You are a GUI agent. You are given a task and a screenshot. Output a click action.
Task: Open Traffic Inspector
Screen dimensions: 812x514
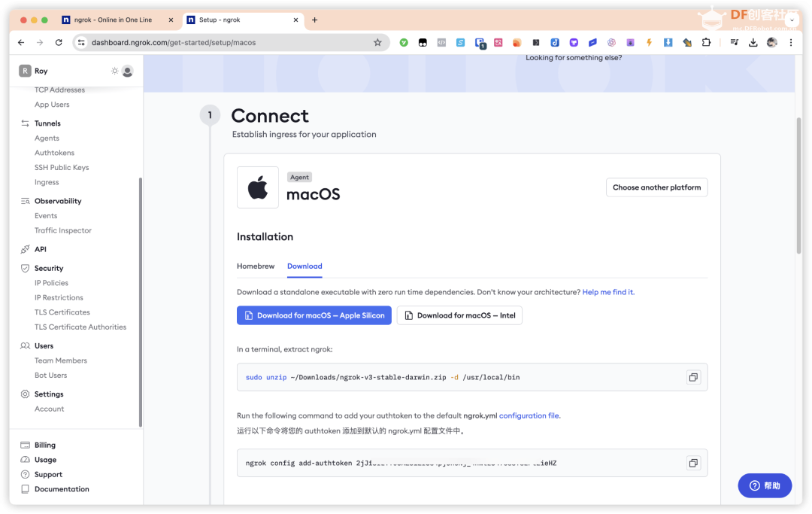point(62,230)
